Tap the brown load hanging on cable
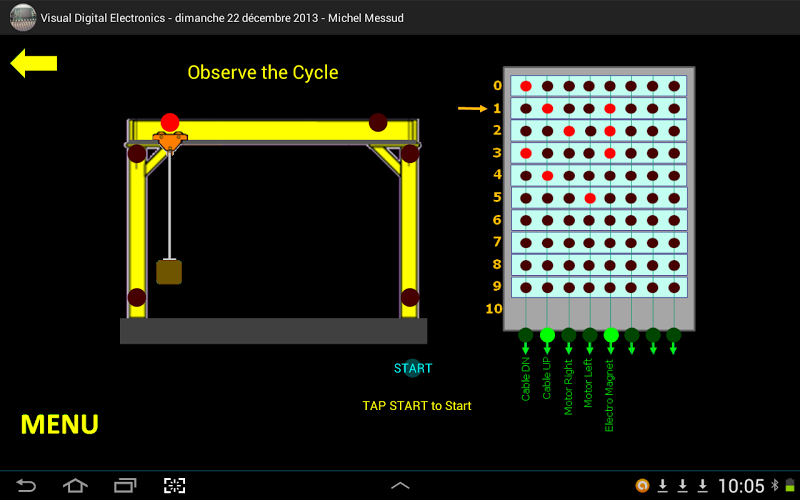This screenshot has height=500, width=800. (169, 272)
